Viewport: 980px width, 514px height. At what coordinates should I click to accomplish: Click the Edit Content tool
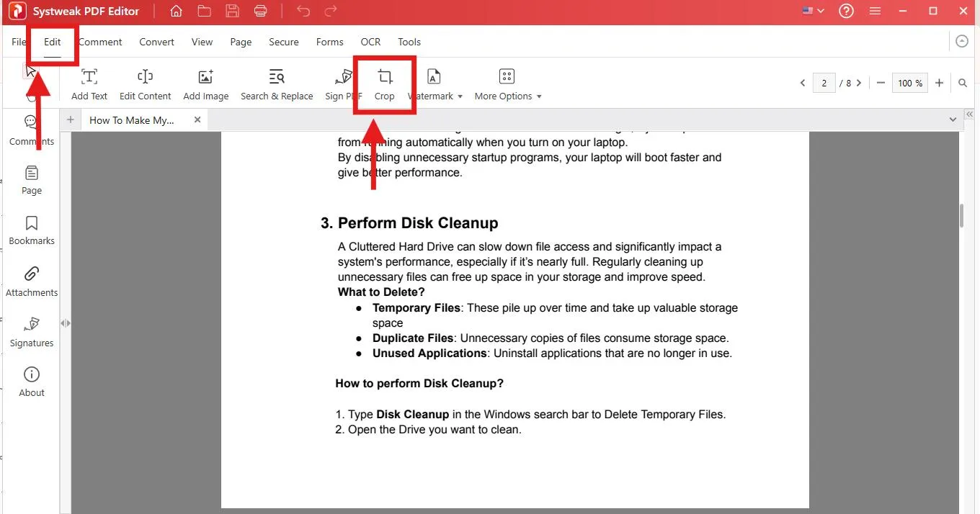pyautogui.click(x=145, y=84)
